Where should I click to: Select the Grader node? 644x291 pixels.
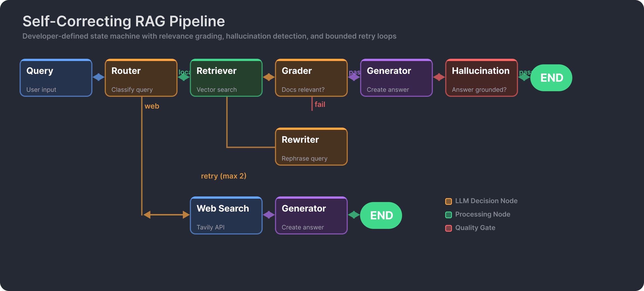[311, 78]
